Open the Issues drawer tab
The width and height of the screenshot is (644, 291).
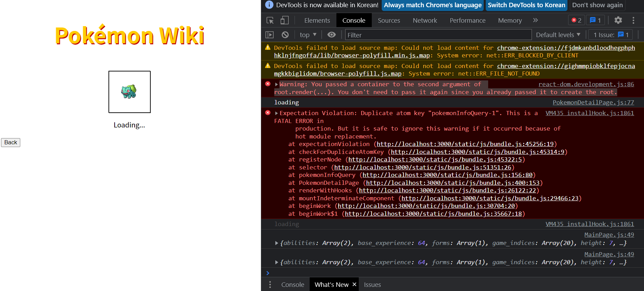tap(372, 284)
